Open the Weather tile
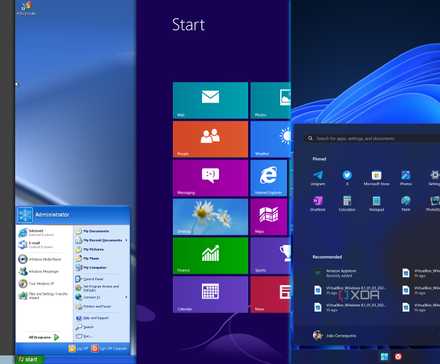The width and height of the screenshot is (440, 364). pos(270,139)
